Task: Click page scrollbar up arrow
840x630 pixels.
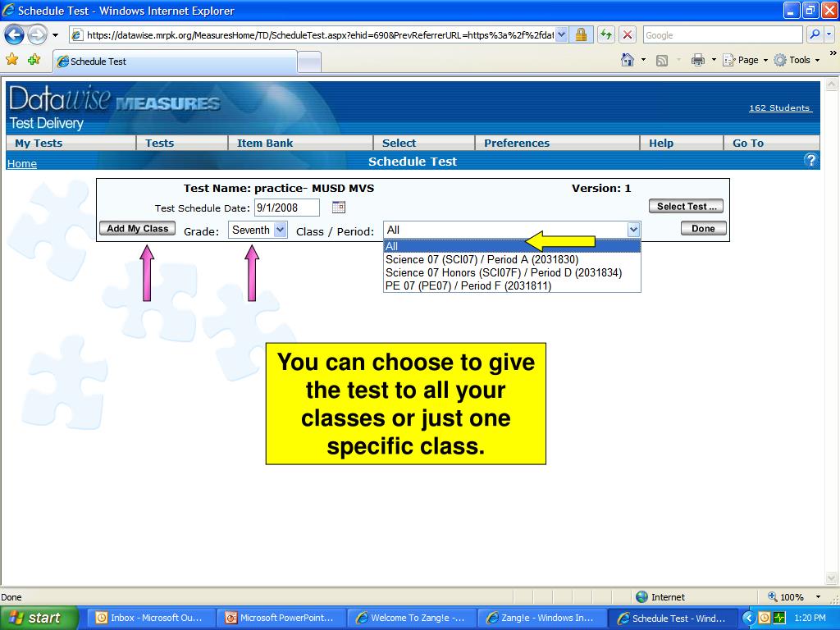Action: coord(831,84)
